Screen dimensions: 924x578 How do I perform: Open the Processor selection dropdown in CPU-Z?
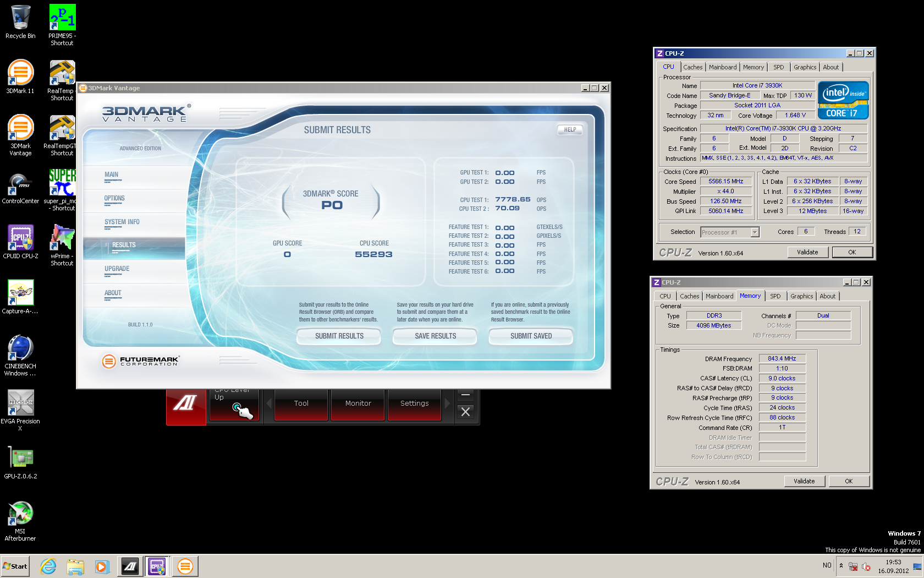click(x=755, y=232)
